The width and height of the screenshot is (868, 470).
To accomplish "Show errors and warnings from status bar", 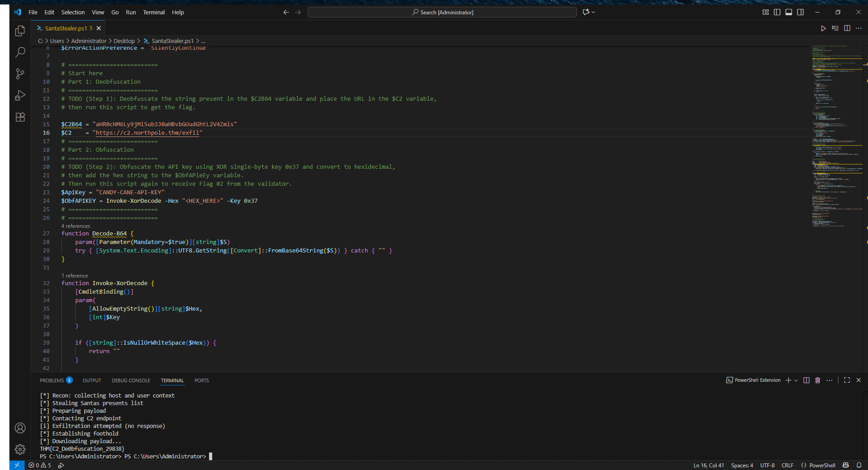I will point(40,465).
